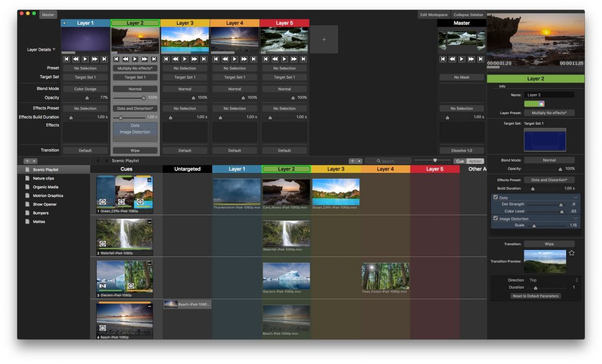Rewind the Master output
The height and width of the screenshot is (364, 602).
(x=452, y=59)
